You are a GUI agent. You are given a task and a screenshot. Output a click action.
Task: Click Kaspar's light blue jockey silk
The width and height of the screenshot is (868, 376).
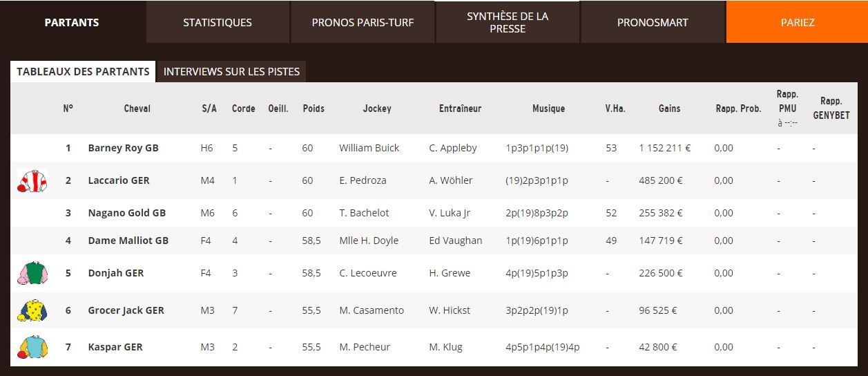(32, 347)
